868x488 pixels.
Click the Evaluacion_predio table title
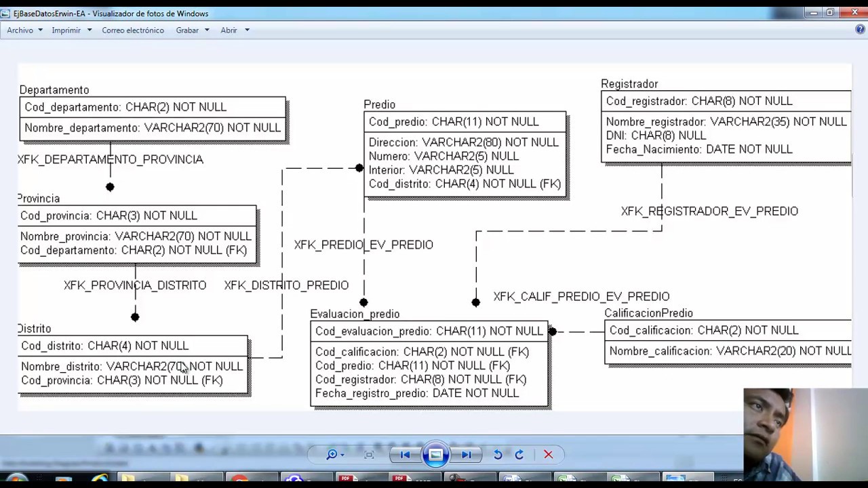click(x=355, y=314)
